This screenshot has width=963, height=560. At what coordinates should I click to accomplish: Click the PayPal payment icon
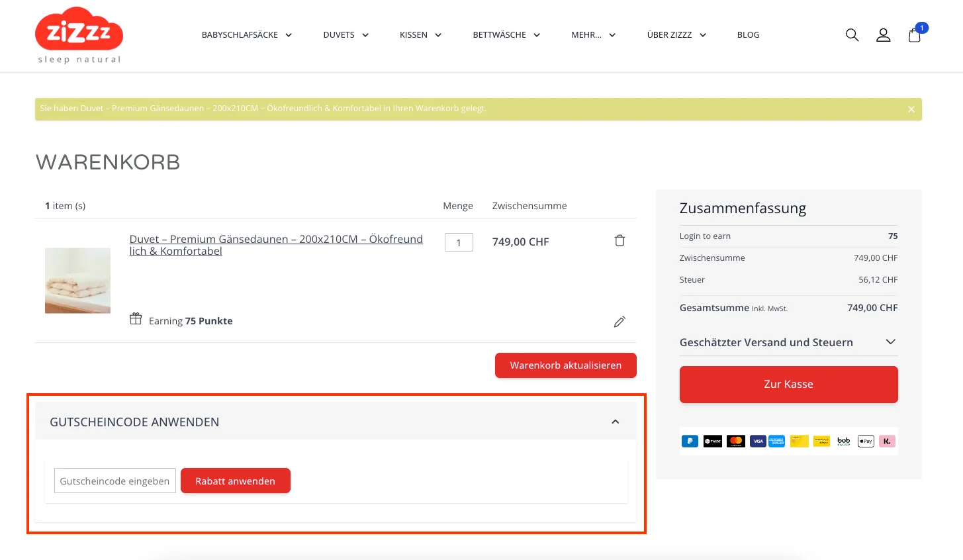coord(690,441)
